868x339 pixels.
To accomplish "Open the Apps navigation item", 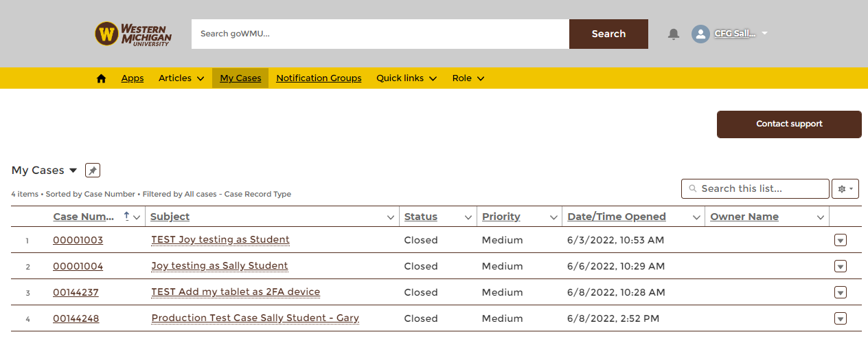I will [133, 78].
